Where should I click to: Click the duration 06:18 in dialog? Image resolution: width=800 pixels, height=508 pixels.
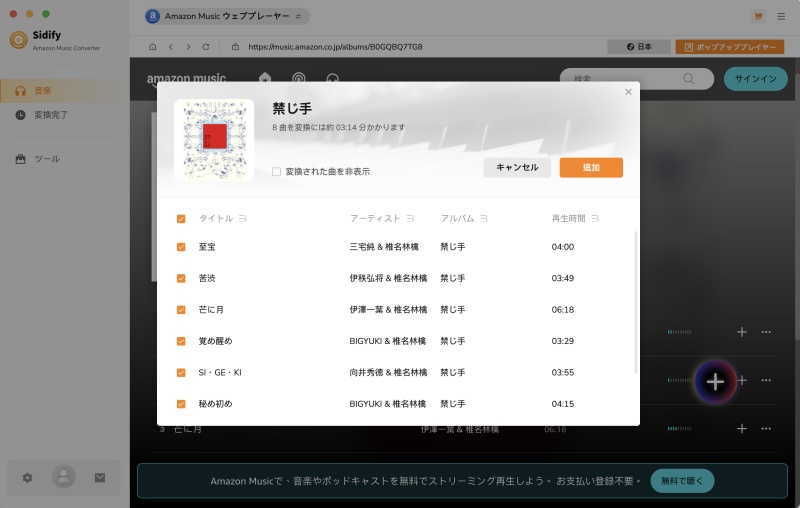click(x=563, y=310)
